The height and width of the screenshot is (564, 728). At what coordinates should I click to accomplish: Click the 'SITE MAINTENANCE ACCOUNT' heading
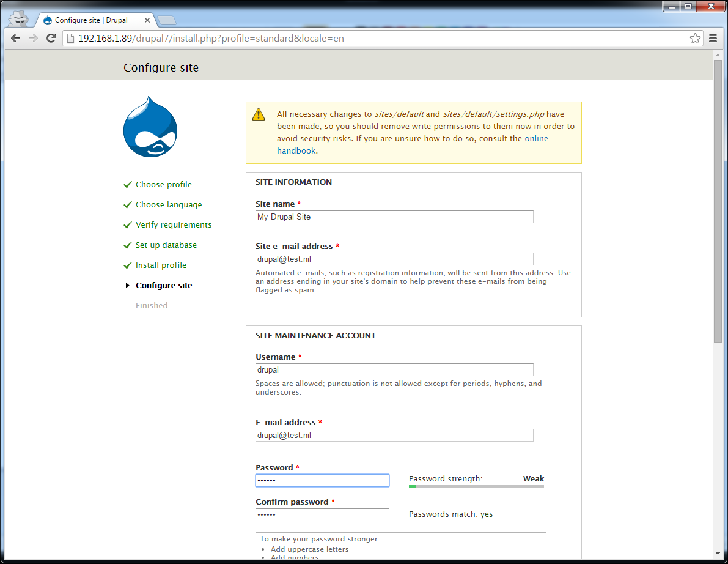(x=316, y=335)
